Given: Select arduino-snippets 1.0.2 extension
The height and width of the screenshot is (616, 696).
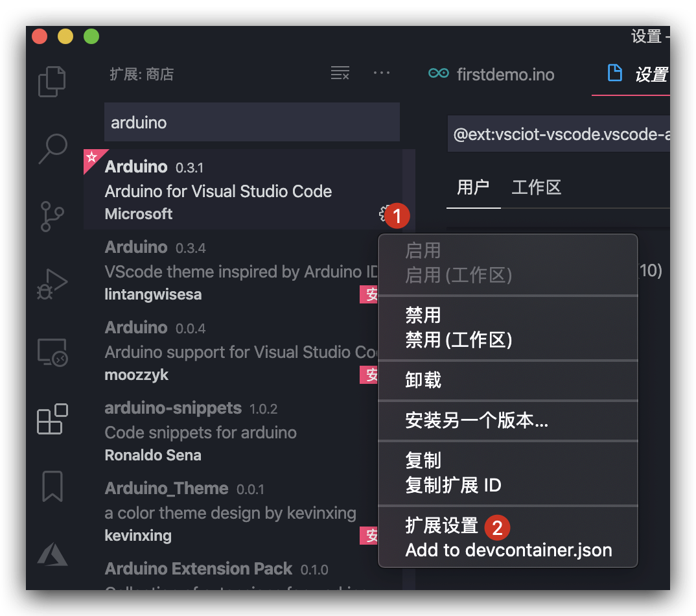Looking at the screenshot, I should pos(231,431).
